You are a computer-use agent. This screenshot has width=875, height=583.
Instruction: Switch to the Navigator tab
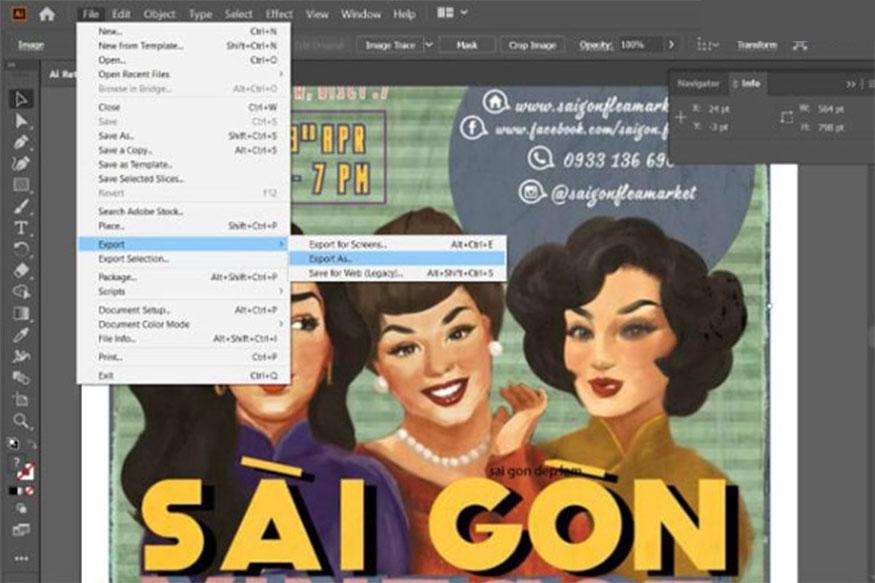click(698, 84)
